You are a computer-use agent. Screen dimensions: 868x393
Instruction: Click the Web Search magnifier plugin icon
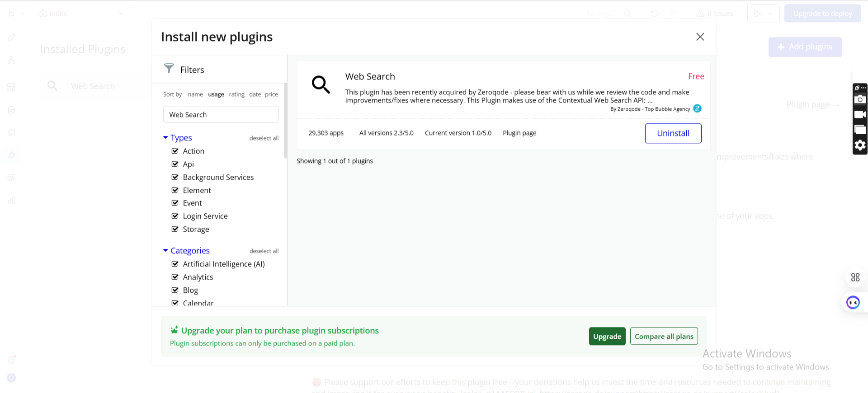click(321, 84)
